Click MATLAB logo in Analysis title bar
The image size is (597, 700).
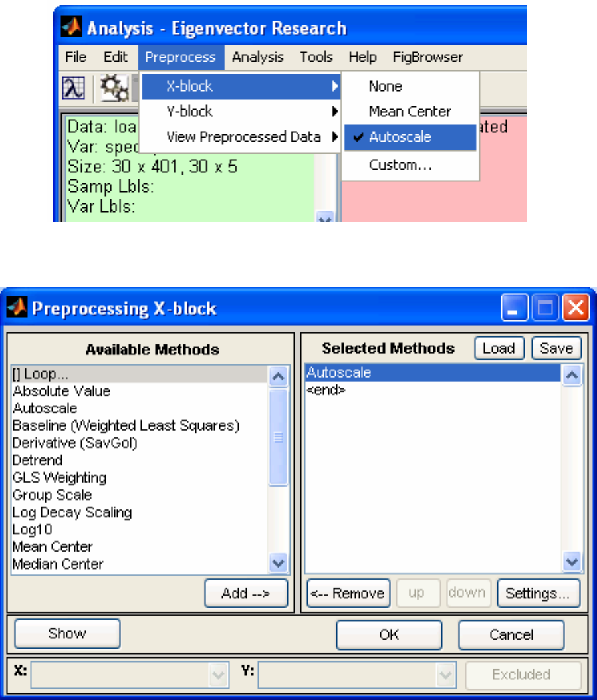[x=71, y=28]
